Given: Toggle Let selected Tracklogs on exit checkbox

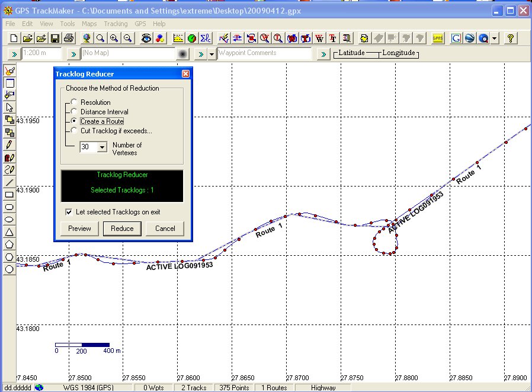Looking at the screenshot, I should pos(69,212).
